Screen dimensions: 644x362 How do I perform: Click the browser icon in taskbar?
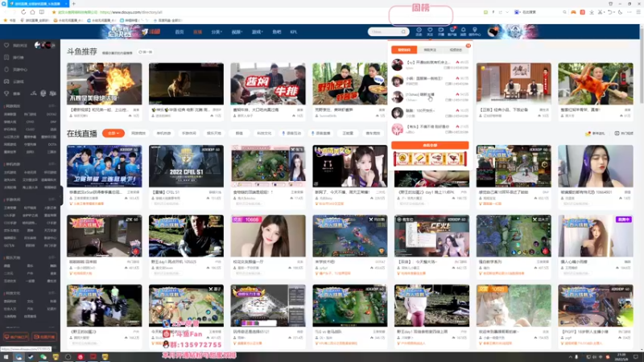(19, 357)
